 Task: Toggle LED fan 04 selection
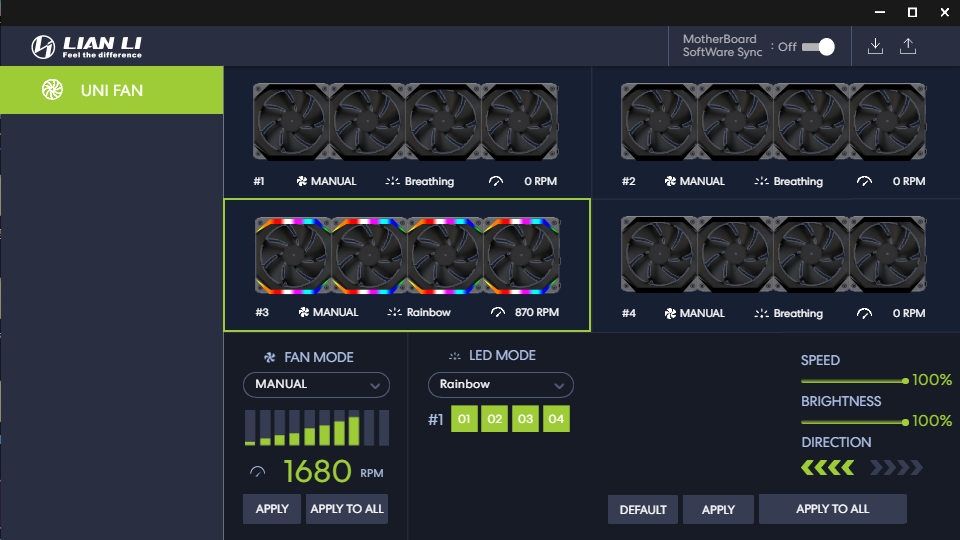coord(556,419)
